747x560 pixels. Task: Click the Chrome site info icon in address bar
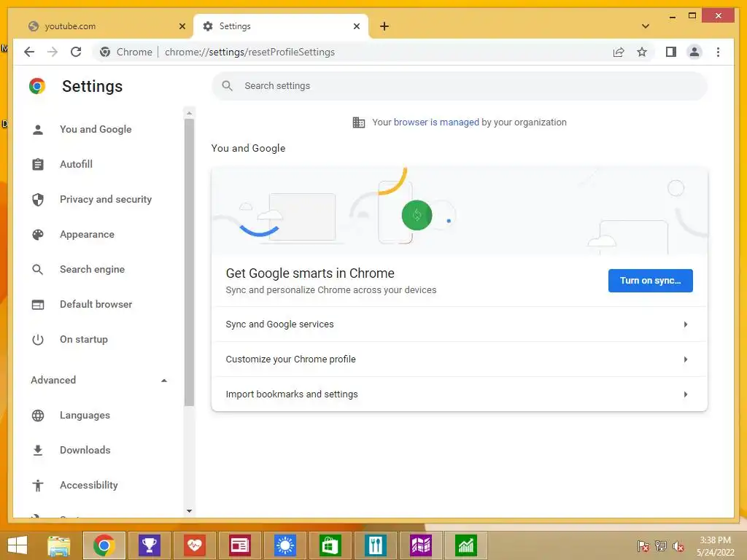click(x=105, y=52)
